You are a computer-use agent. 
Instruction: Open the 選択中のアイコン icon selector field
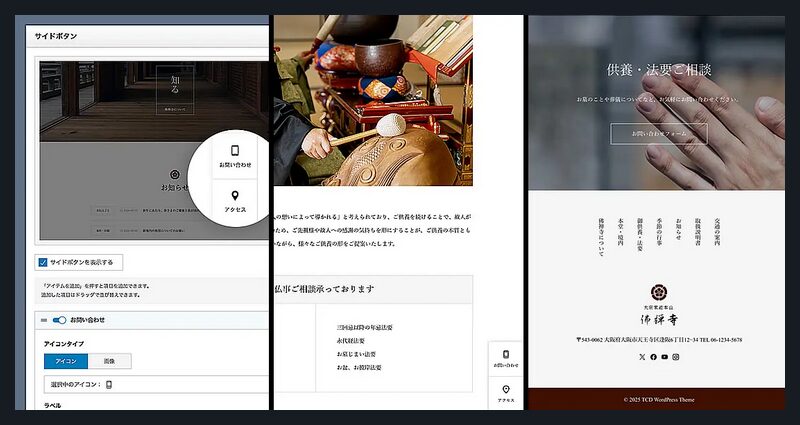click(x=156, y=385)
